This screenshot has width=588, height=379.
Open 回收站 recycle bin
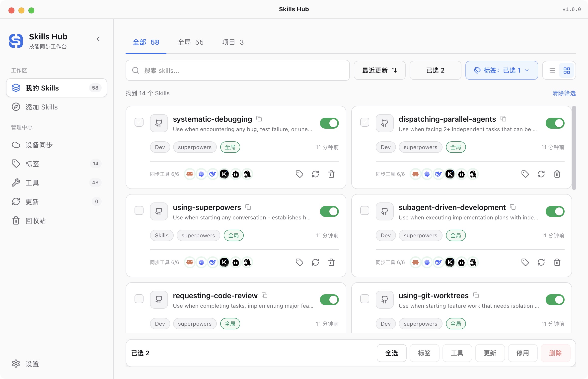[57, 221]
